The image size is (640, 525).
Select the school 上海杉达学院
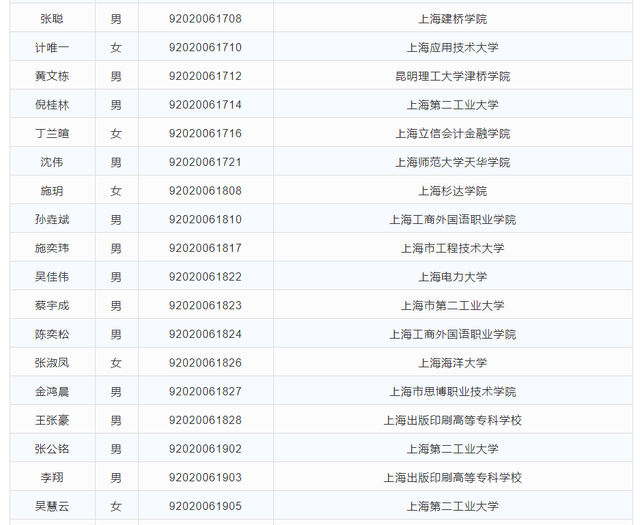click(x=453, y=191)
